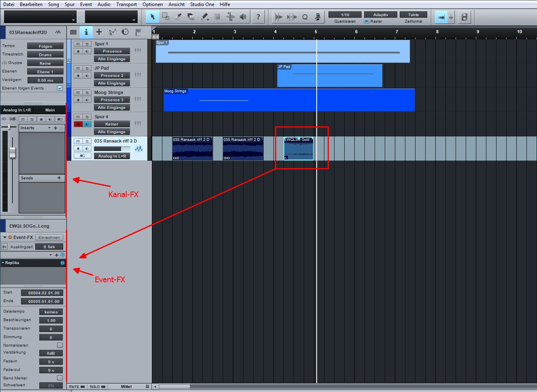Select the paint (pencil) tool
This screenshot has width=537, height=392.
pos(205,17)
